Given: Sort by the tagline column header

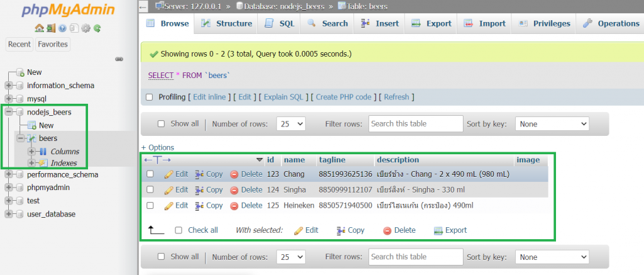Looking at the screenshot, I should (x=332, y=160).
